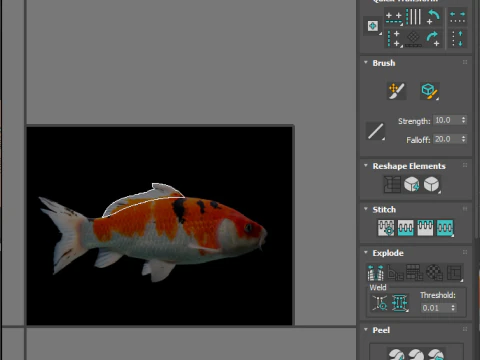This screenshot has width=480, height=360.
Task: Rotate selection 90 degrees clockwise
Action: point(433,39)
